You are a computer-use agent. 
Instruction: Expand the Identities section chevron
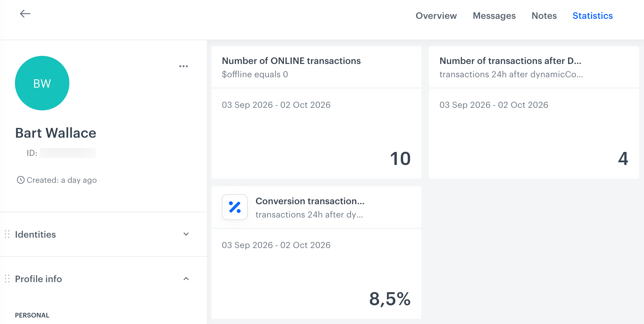pos(186,234)
